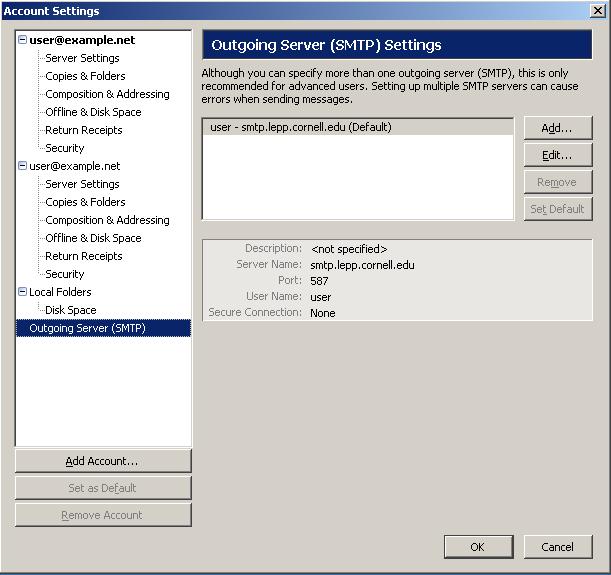Open Offline & Disk Space under second account
Screen dimensions: 611x575
coord(93,238)
